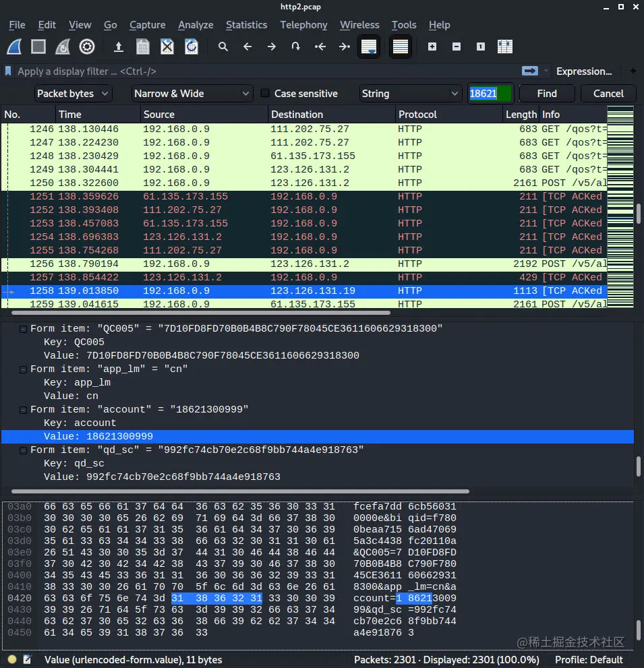This screenshot has width=644, height=668.
Task: Open recent display filter history dropdown
Action: pyautogui.click(x=546, y=71)
